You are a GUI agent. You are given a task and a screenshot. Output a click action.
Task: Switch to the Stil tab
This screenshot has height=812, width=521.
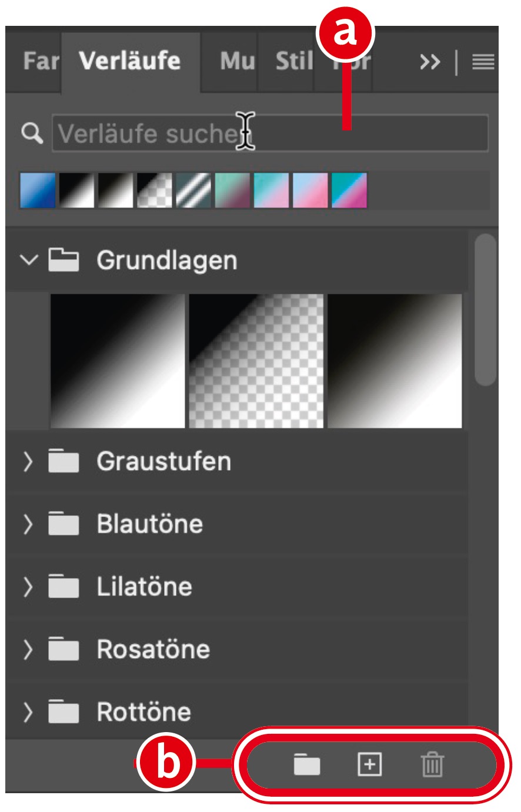[293, 61]
